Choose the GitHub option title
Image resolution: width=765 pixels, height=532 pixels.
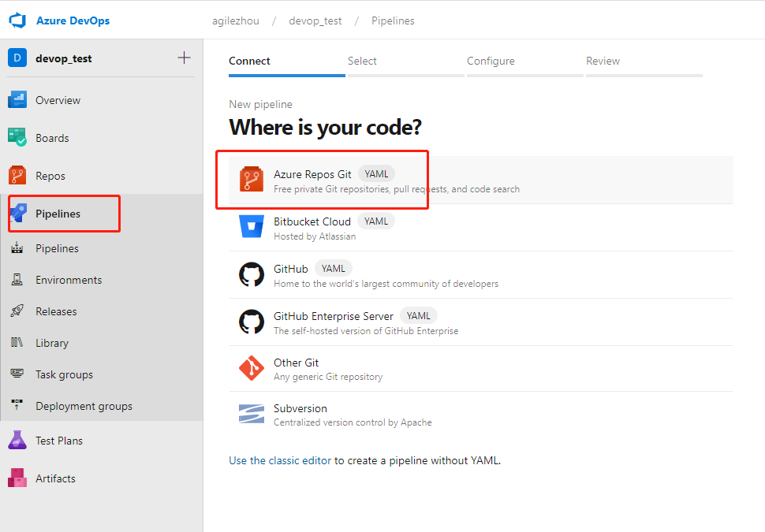click(x=291, y=269)
